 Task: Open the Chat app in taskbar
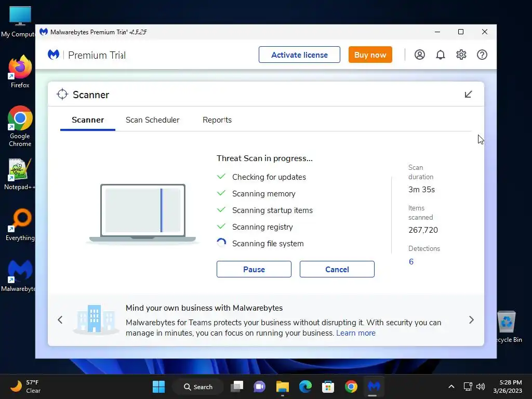click(x=260, y=387)
